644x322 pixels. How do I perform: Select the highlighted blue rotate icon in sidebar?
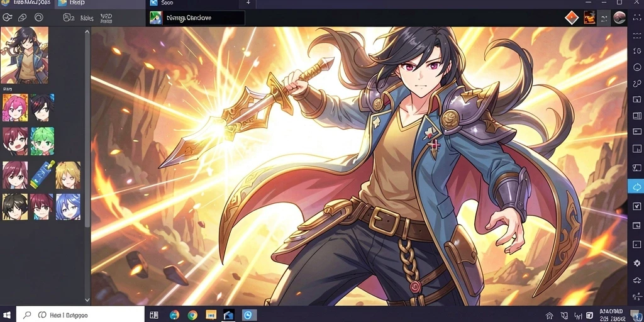(636, 187)
